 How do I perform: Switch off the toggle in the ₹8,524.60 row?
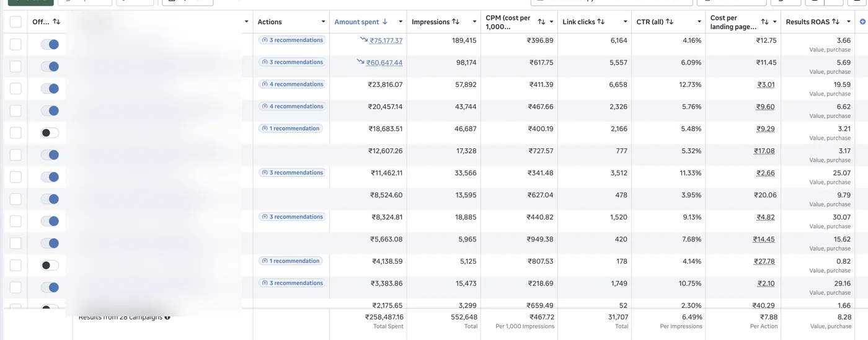click(50, 199)
